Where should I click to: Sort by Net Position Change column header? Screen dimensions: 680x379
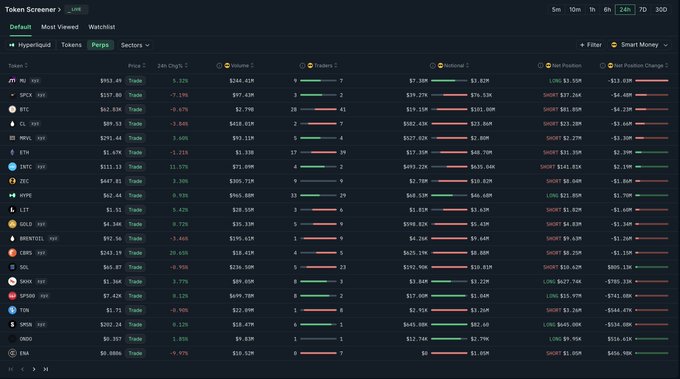click(x=638, y=65)
